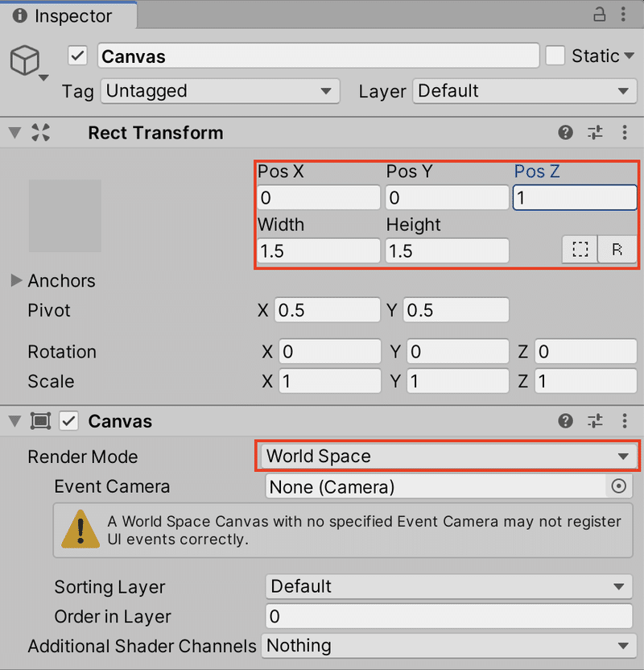Click the Rotation label

62,352
